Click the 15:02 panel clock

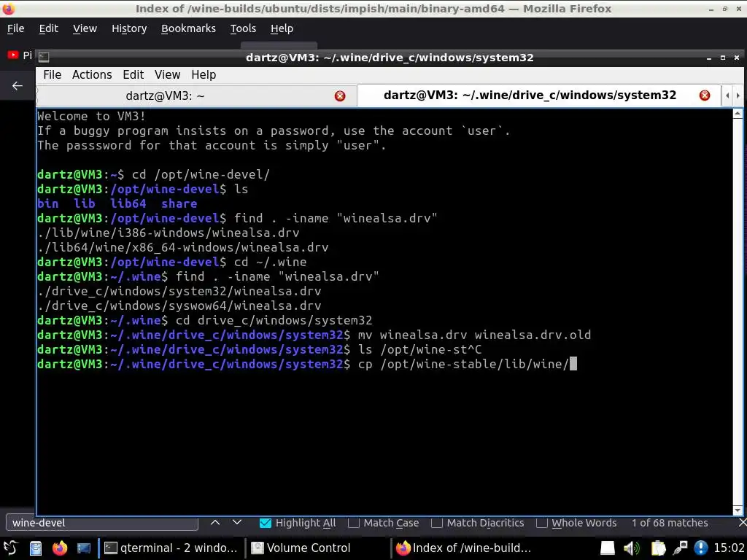(x=729, y=548)
